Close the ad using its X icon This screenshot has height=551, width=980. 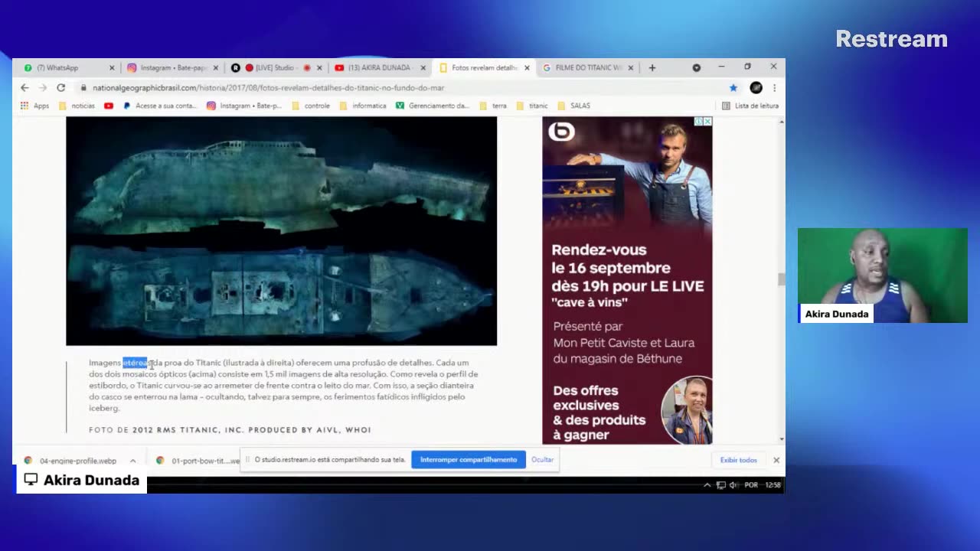tap(707, 122)
